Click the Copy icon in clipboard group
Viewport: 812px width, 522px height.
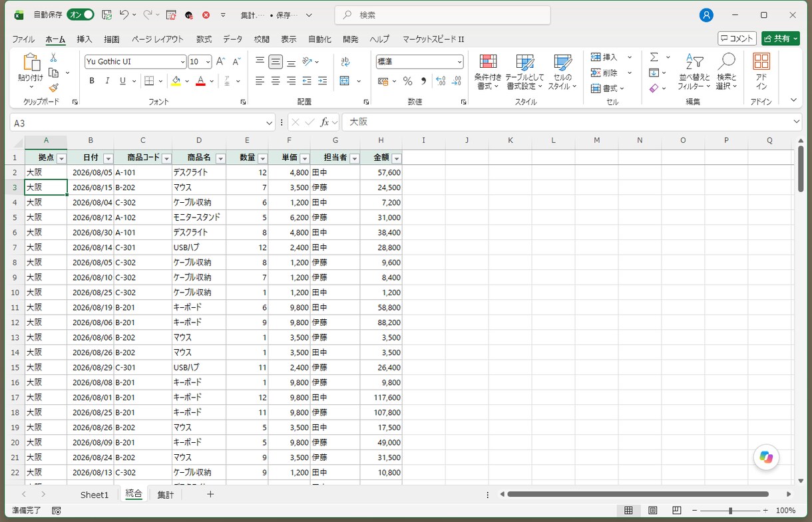(53, 72)
